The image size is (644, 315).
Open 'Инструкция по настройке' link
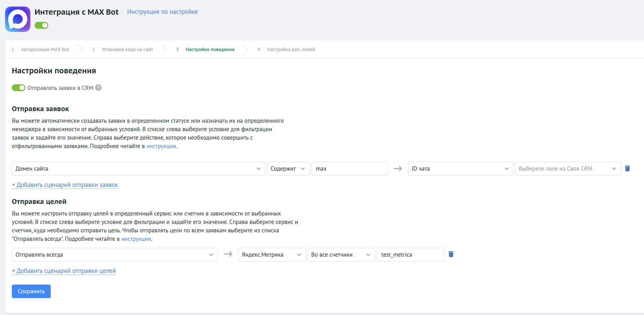(162, 12)
